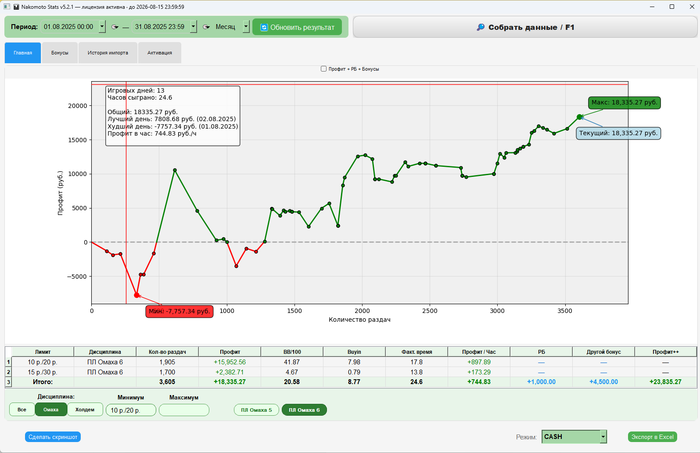
Task: Click the red Мин: -7,757.34 руб. chart label
Action: [x=179, y=311]
